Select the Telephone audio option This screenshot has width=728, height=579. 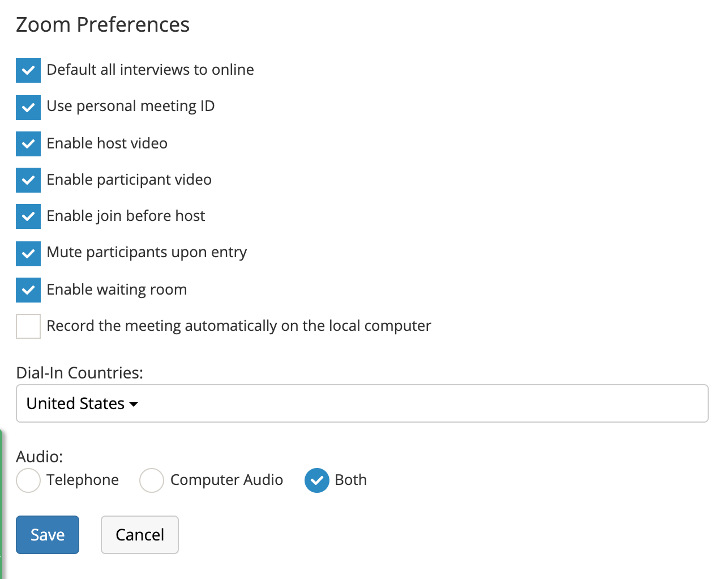point(28,480)
